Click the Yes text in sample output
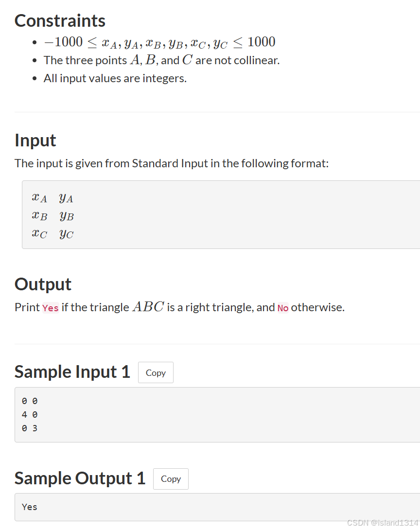 click(29, 507)
